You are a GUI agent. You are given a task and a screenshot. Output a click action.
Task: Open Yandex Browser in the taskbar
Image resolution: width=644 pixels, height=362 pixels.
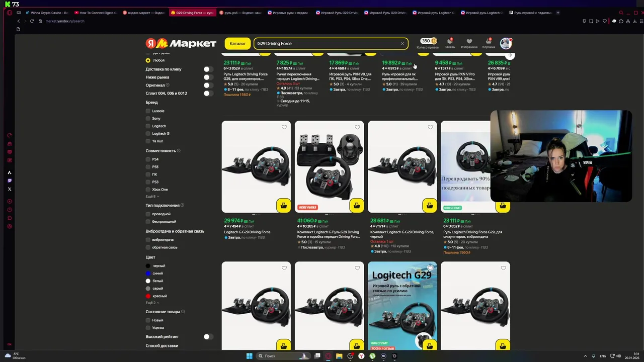tap(361, 356)
